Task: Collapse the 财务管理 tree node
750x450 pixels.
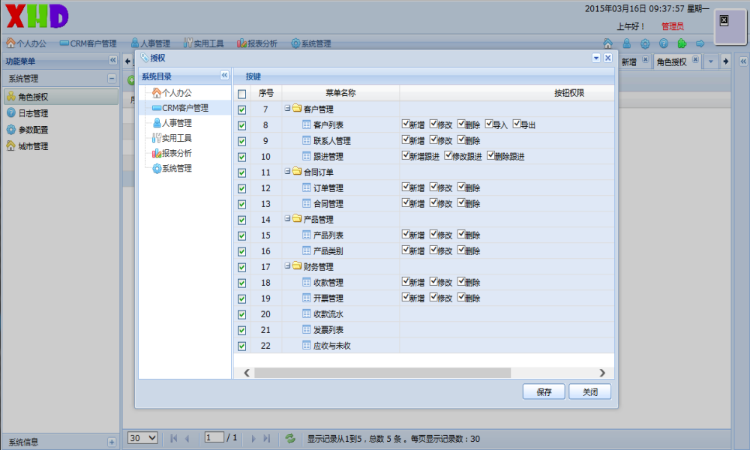Action: pos(287,265)
